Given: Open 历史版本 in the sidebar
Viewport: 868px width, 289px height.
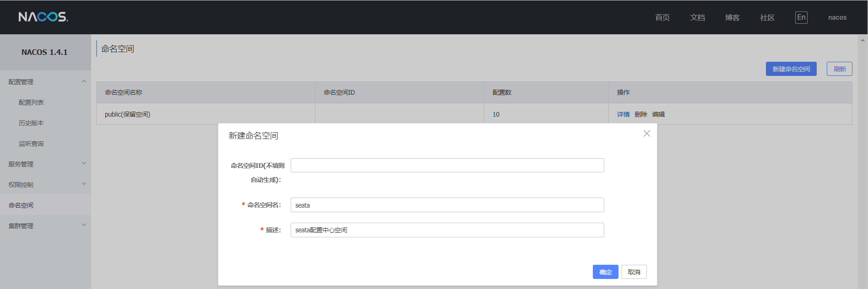Looking at the screenshot, I should tap(31, 123).
